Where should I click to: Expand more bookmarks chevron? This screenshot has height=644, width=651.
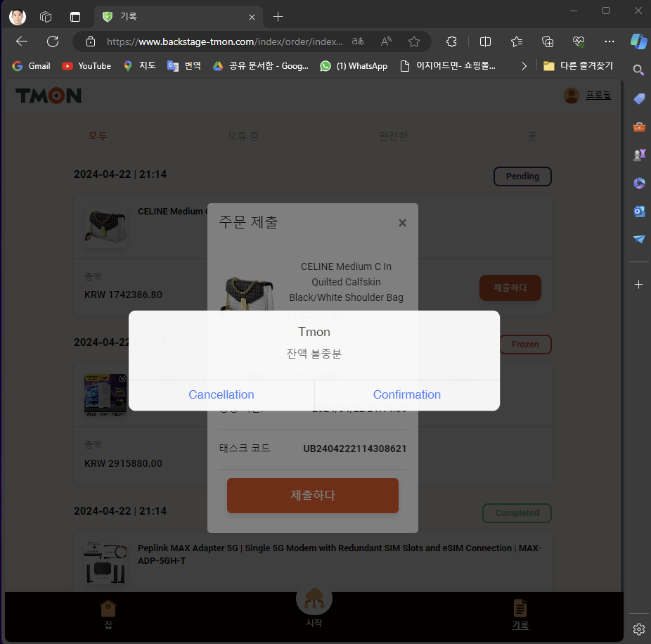click(524, 66)
